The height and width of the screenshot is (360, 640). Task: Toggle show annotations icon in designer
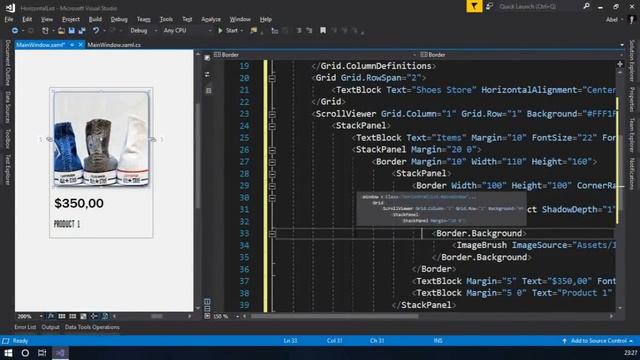105,316
